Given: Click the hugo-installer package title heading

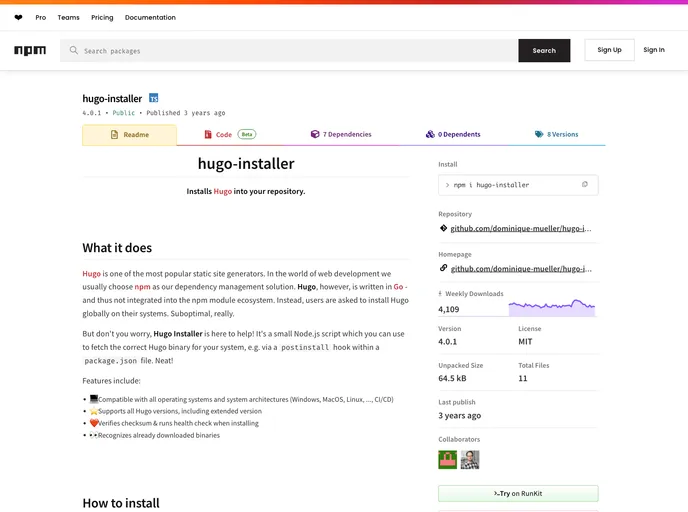Looking at the screenshot, I should click(112, 99).
